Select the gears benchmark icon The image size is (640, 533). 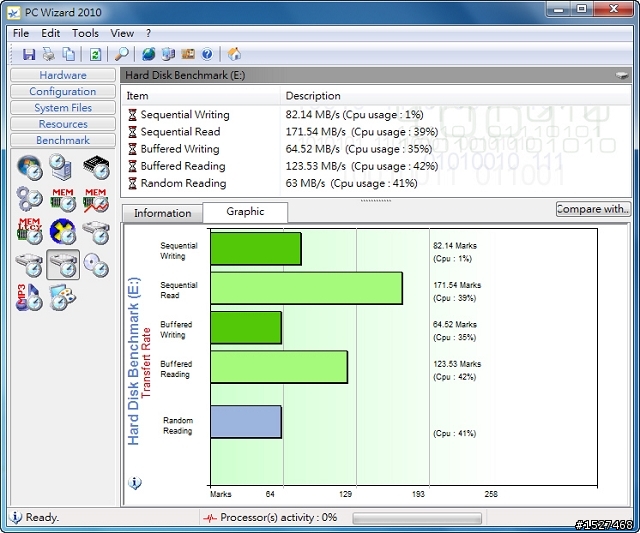coord(30,199)
